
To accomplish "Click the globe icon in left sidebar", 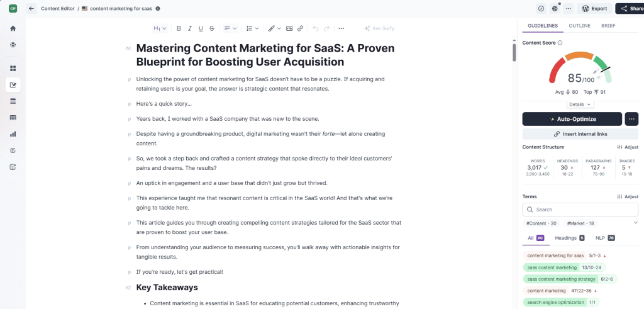I will (13, 45).
